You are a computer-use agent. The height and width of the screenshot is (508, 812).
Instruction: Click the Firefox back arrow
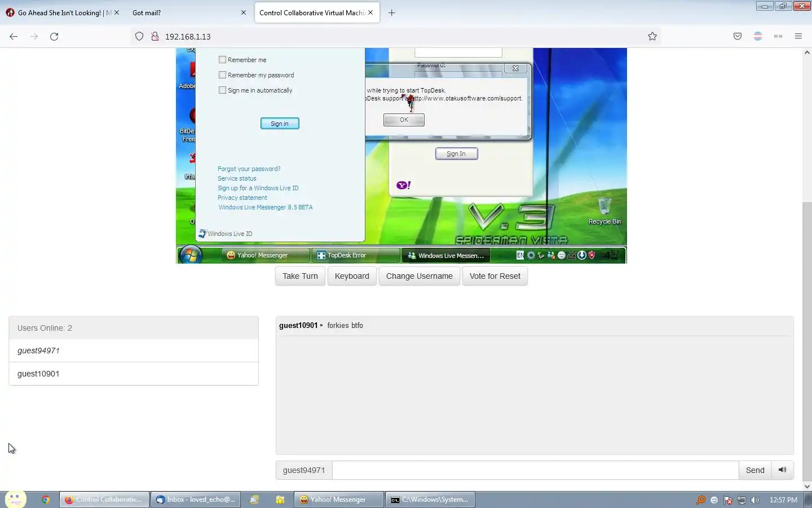[14, 37]
